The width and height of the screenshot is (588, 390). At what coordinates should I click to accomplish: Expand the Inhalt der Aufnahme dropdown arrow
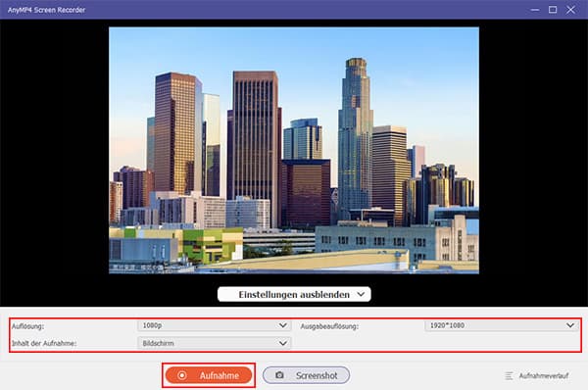click(283, 343)
